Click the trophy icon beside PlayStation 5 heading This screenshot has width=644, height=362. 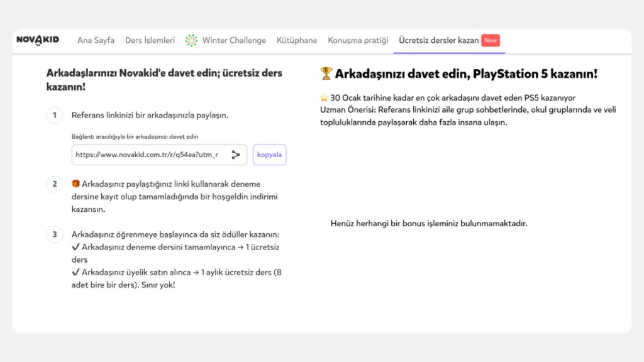(x=326, y=74)
